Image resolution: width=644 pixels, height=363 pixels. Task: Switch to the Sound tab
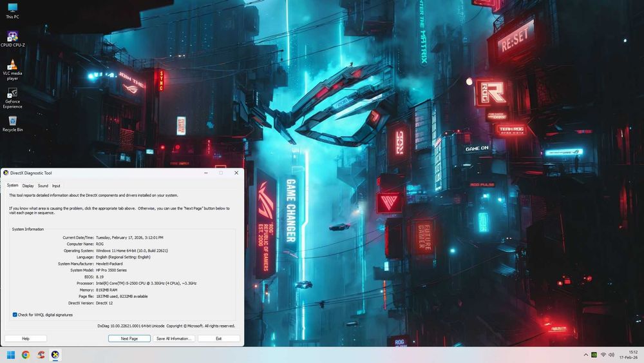[43, 186]
